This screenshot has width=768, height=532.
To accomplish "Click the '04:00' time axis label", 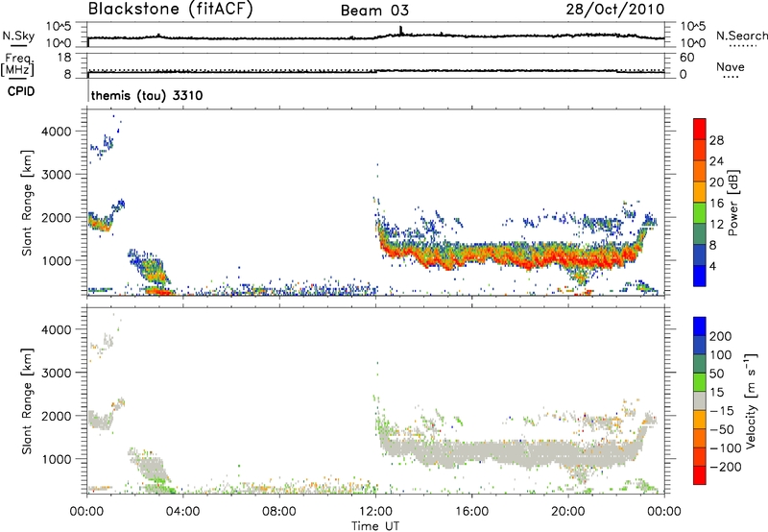I will [x=182, y=512].
